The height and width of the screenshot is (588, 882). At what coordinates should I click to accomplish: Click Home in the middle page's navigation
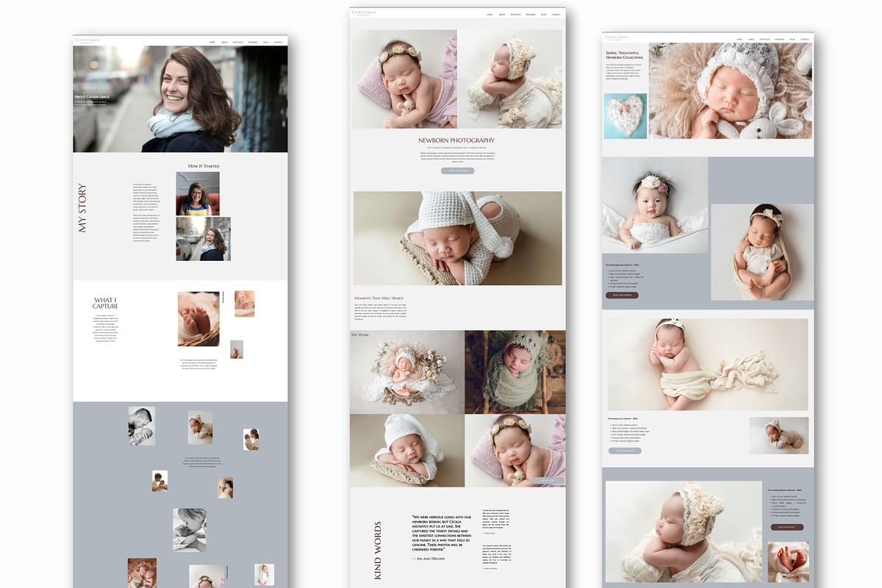point(490,14)
